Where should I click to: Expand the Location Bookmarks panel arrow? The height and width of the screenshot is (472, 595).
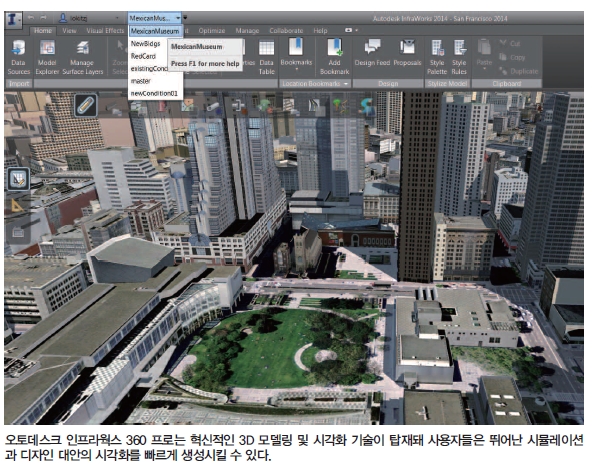346,84
